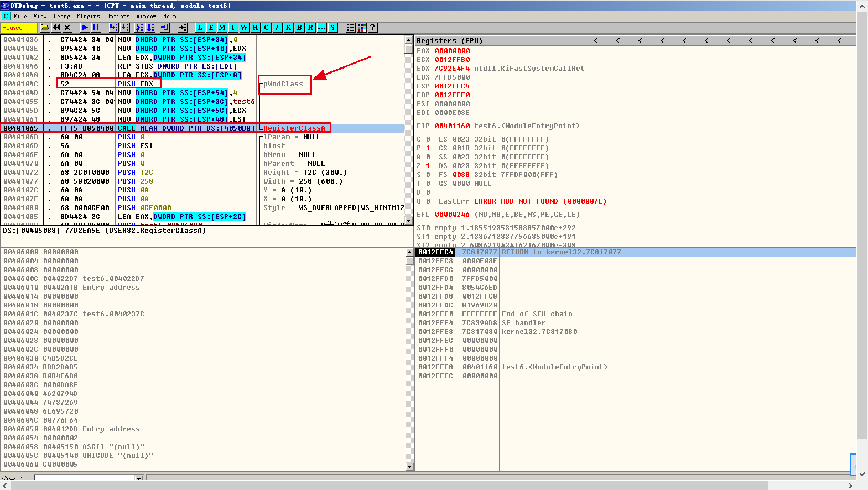
Task: Show Call stack with K button
Action: click(x=288, y=27)
